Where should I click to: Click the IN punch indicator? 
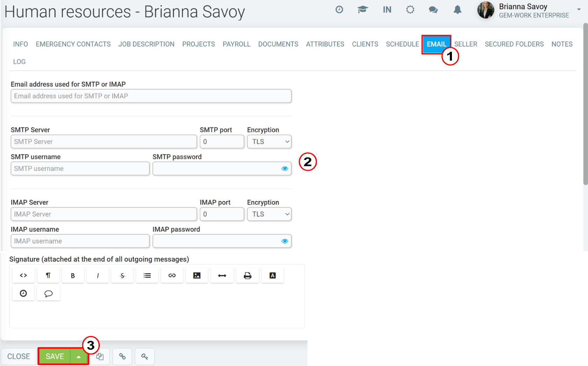click(387, 10)
